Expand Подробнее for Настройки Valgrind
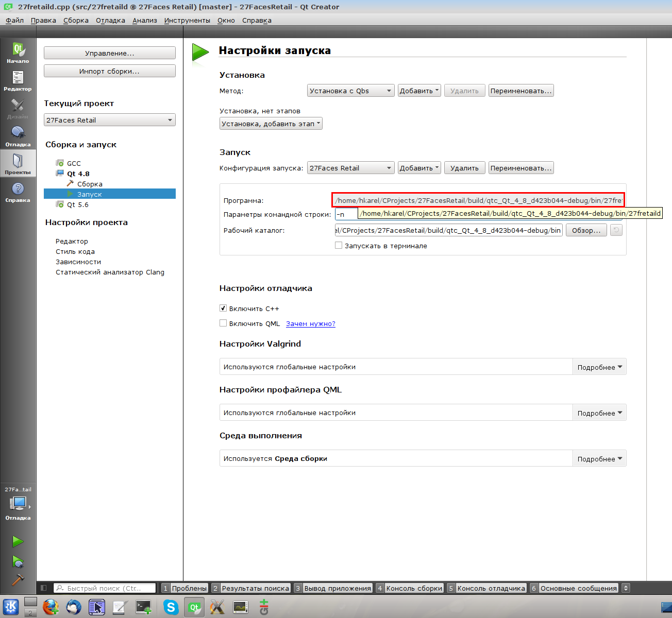This screenshot has width=672, height=618. (x=599, y=367)
